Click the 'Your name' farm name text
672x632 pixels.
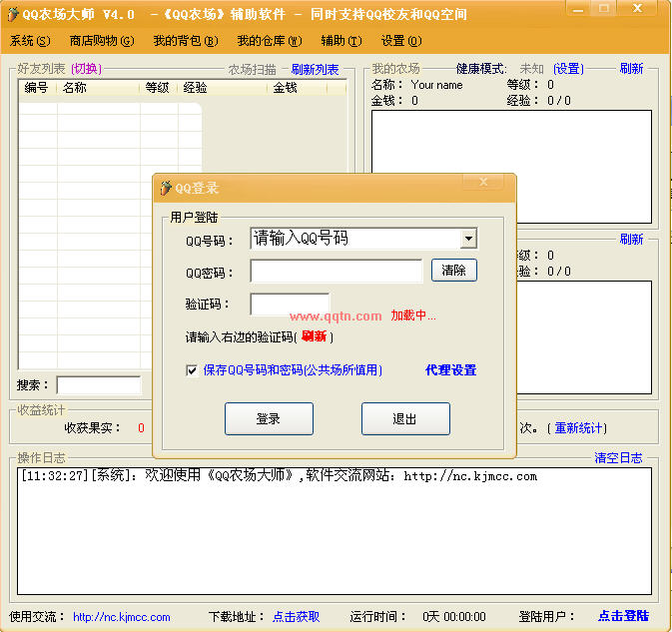[x=436, y=85]
